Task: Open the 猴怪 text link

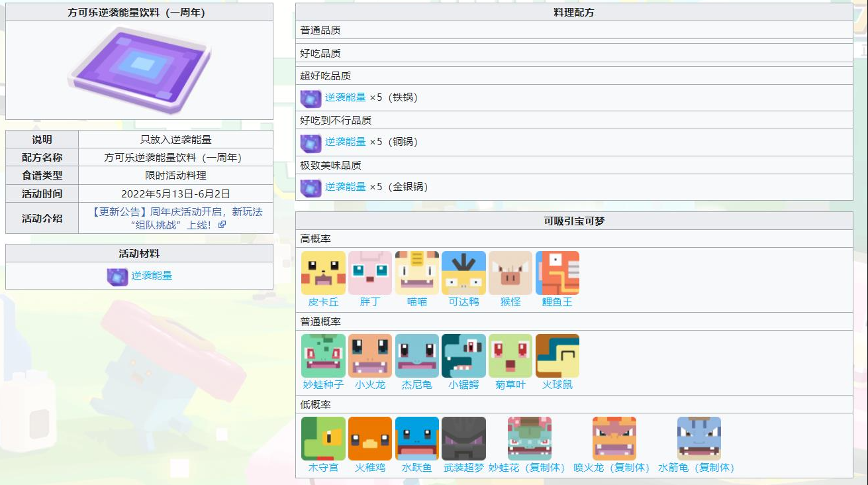Action: coord(510,302)
